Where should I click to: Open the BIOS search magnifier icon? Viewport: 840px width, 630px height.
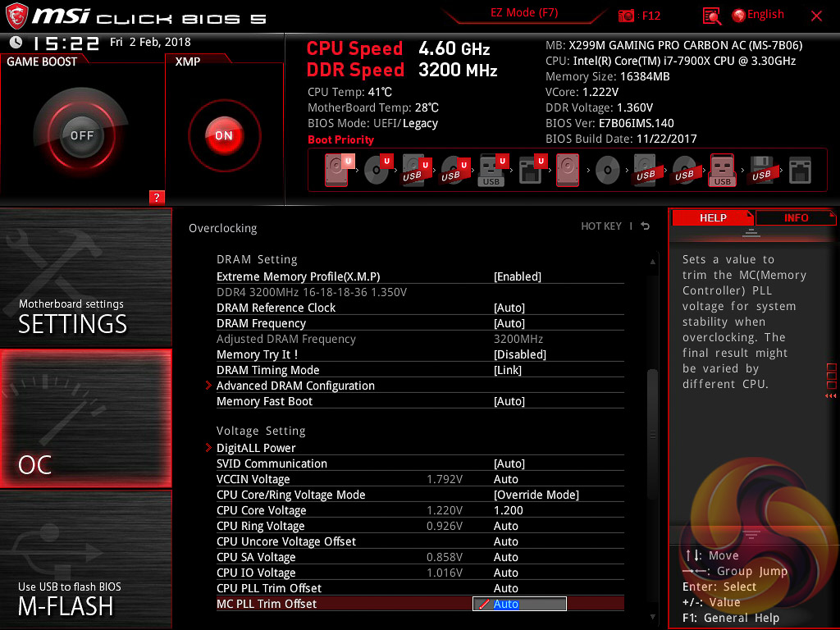click(711, 16)
